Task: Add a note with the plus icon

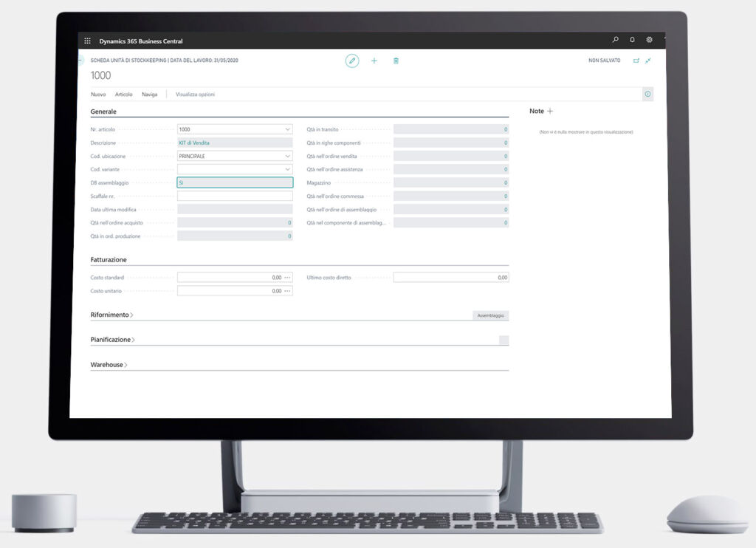Action: (x=550, y=111)
